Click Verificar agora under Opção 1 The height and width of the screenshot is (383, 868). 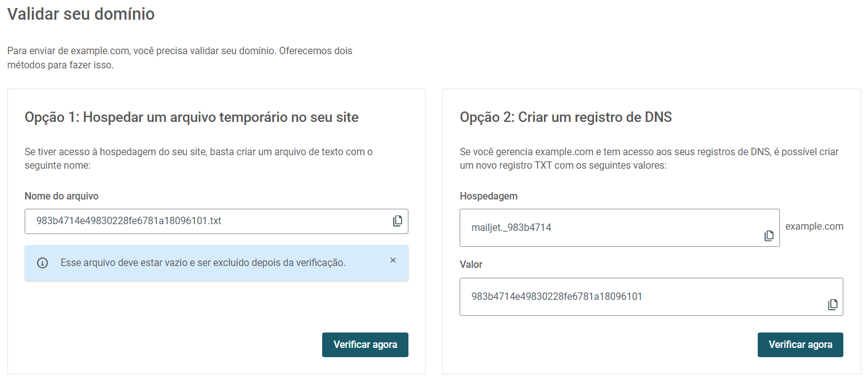click(x=365, y=345)
